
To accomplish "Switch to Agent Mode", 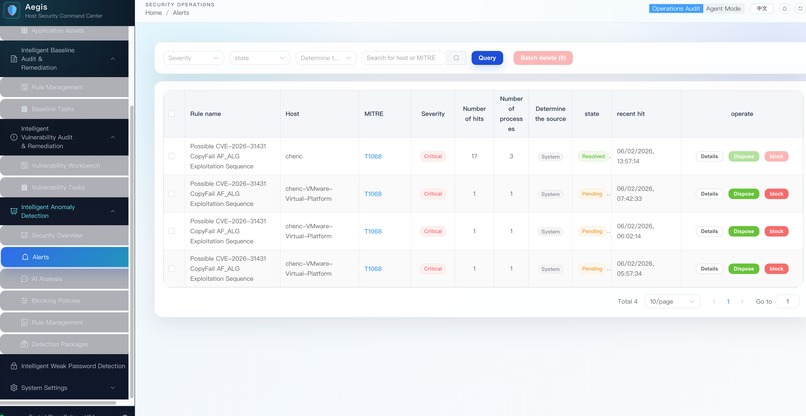I will pos(723,9).
